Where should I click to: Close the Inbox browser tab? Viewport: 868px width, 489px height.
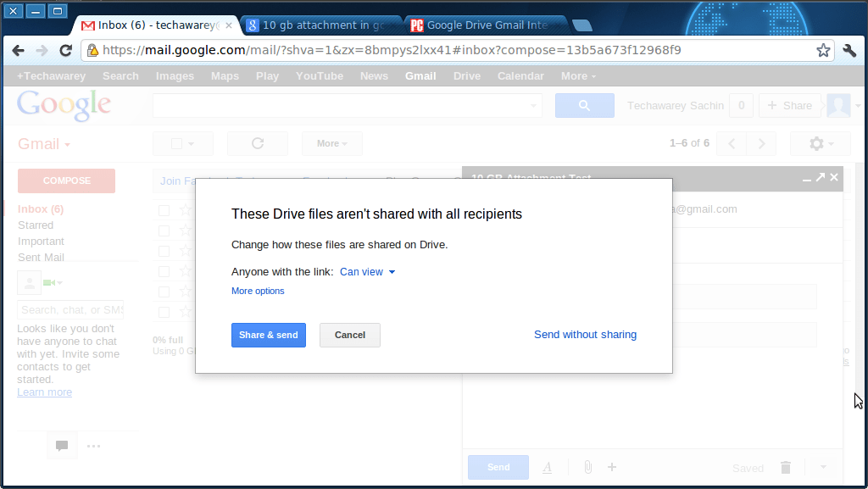(x=229, y=25)
